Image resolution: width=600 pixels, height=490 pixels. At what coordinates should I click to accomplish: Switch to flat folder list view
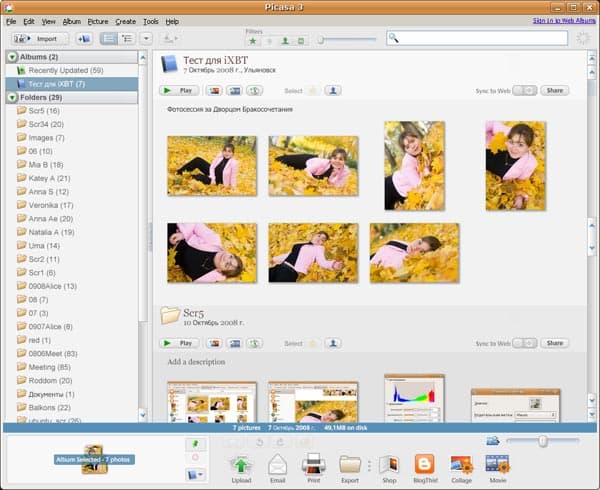109,39
